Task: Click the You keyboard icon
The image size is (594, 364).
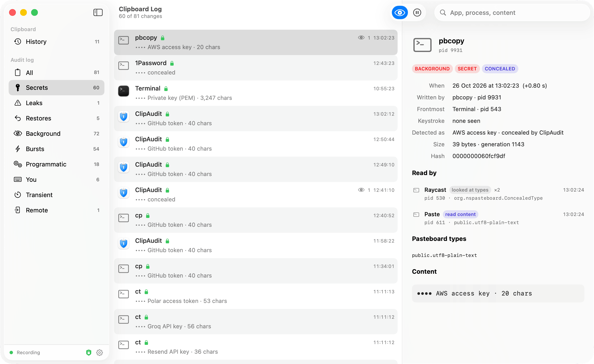Action: pyautogui.click(x=17, y=179)
